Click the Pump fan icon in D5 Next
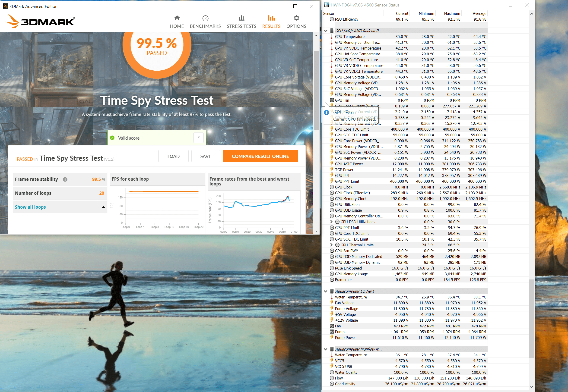The image size is (568, 392). tap(332, 332)
